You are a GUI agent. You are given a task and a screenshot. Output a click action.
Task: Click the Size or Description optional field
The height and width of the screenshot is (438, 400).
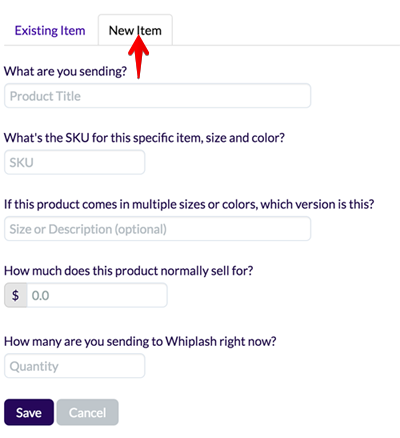pyautogui.click(x=157, y=229)
